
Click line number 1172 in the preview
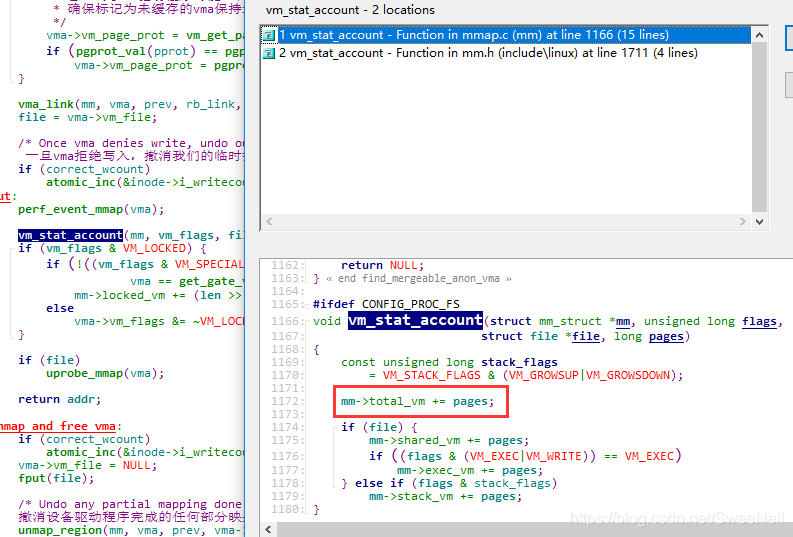point(287,401)
